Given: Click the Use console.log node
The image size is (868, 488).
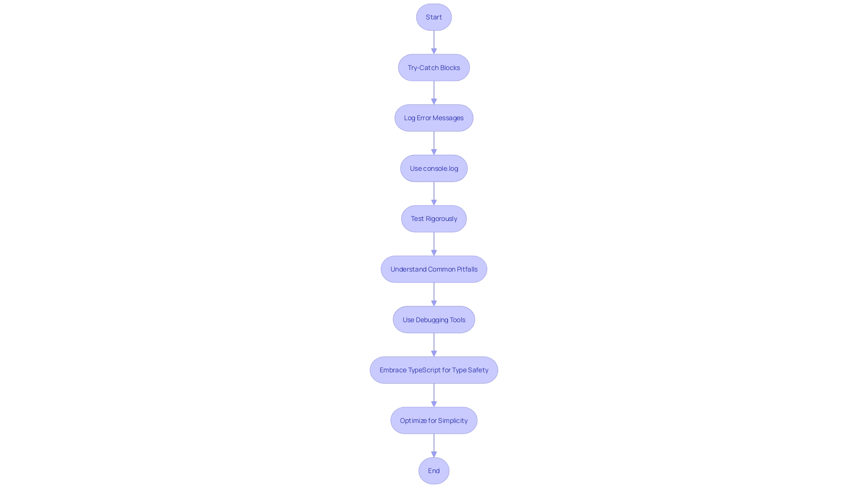Looking at the screenshot, I should click(x=434, y=168).
